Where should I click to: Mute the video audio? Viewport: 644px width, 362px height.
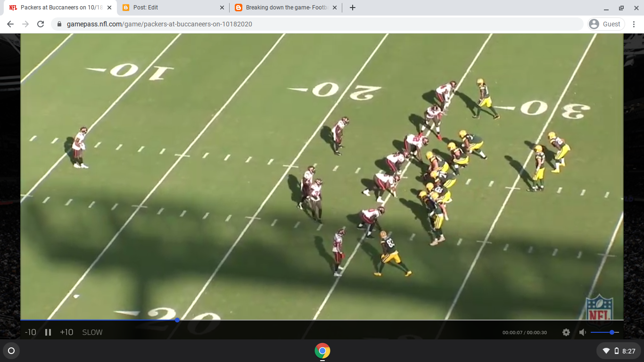(582, 332)
